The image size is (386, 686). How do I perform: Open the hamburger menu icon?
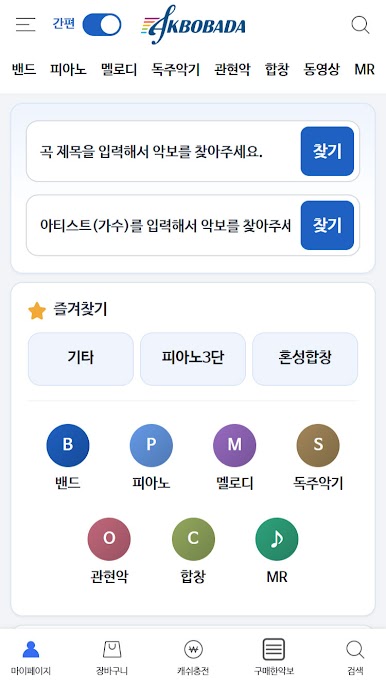(x=25, y=24)
